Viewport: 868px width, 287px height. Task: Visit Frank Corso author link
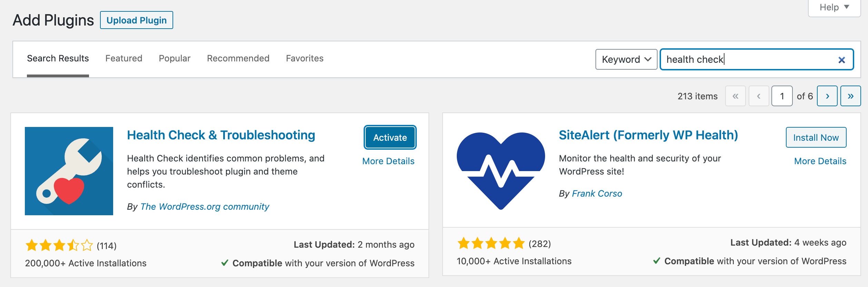pos(597,194)
